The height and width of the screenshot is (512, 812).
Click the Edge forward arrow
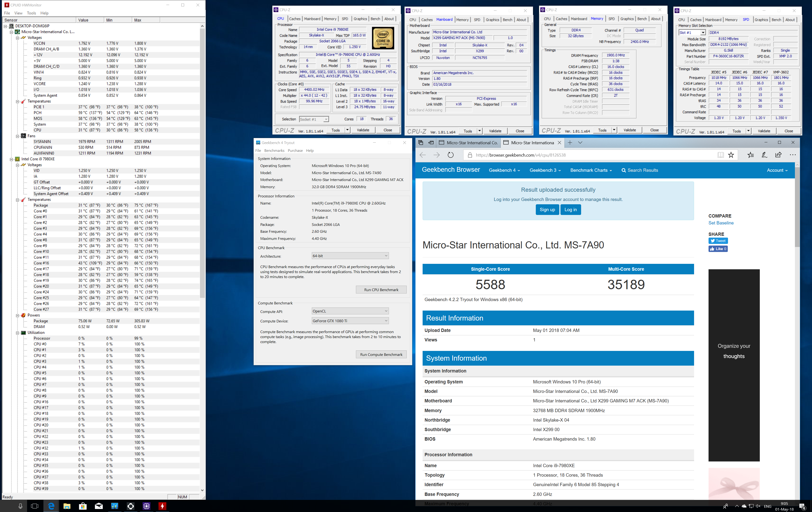(436, 155)
